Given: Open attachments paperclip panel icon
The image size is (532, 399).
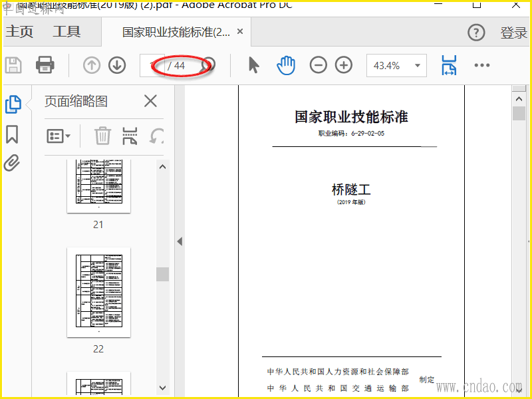Looking at the screenshot, I should [x=12, y=163].
